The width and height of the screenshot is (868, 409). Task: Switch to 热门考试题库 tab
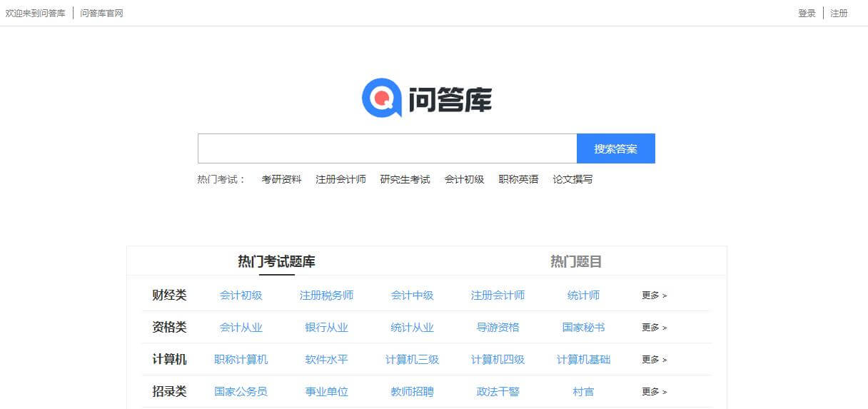[276, 261]
